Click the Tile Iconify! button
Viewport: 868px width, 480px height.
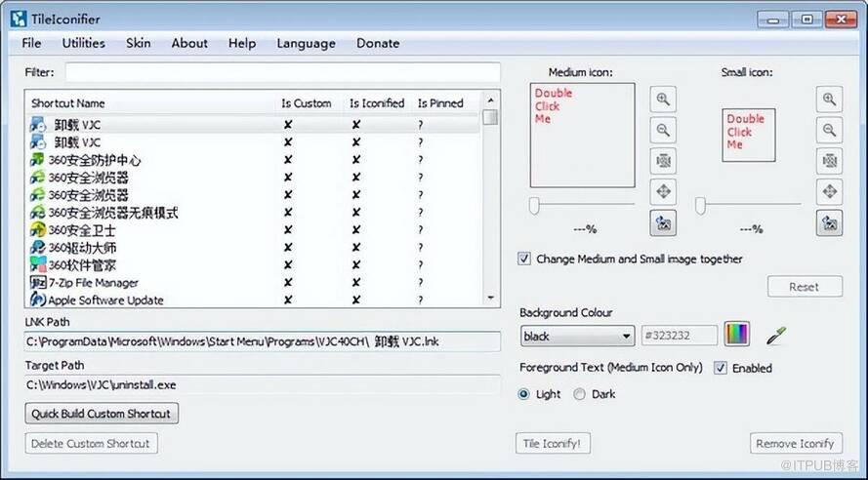pos(553,444)
